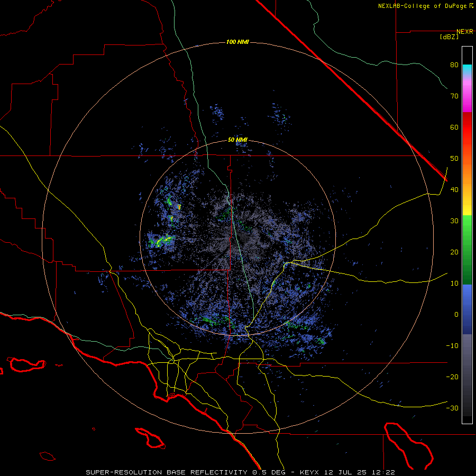Click the NEXR label above the scale

pyautogui.click(x=464, y=32)
